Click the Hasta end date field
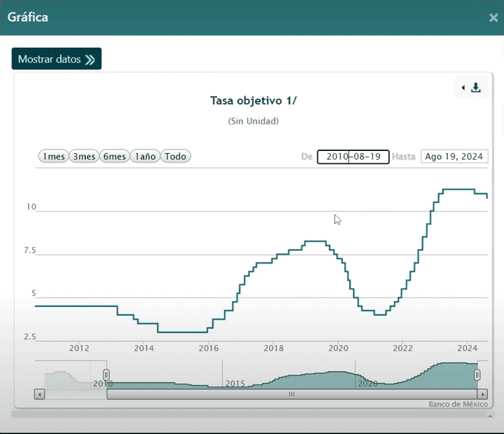The height and width of the screenshot is (434, 504). (454, 157)
